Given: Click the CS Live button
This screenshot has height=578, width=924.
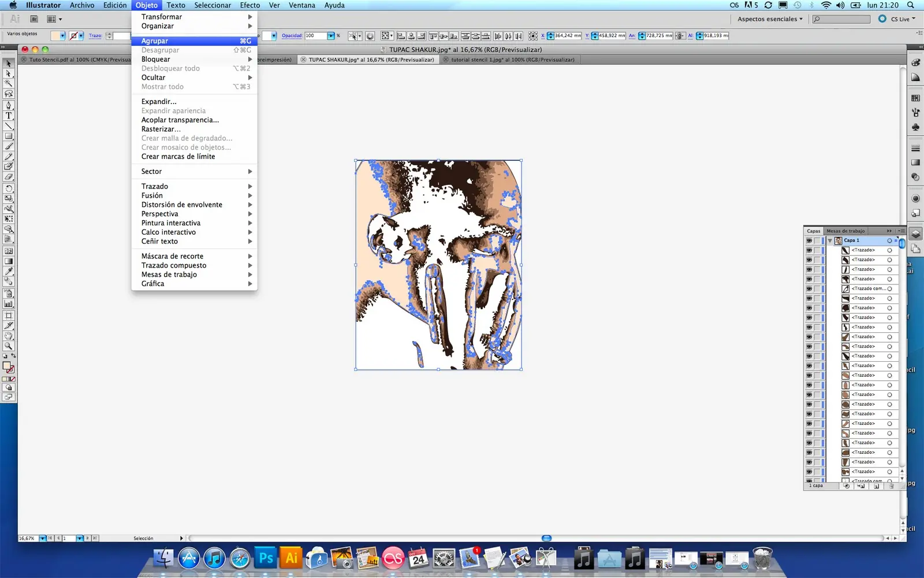Looking at the screenshot, I should pyautogui.click(x=897, y=19).
